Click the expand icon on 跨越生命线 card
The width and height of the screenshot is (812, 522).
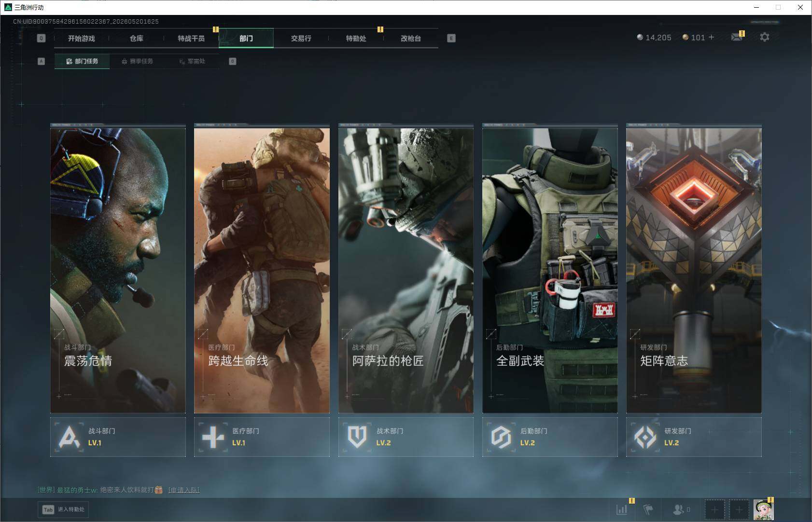click(203, 334)
